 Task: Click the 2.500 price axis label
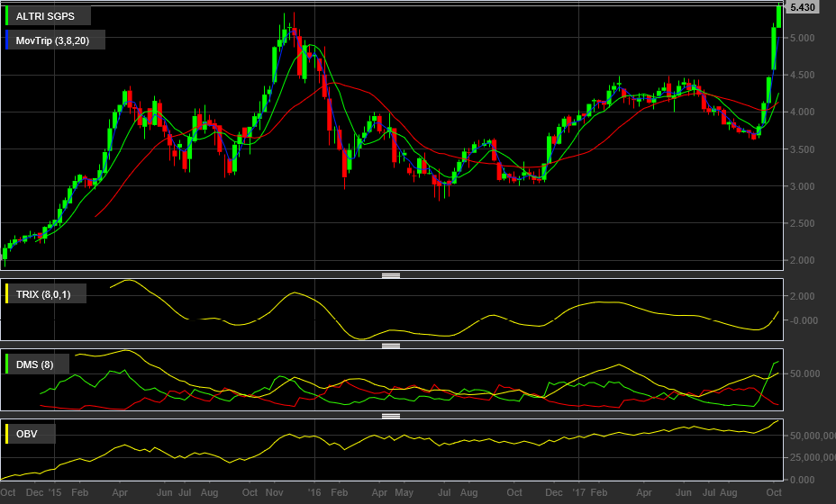(x=802, y=223)
